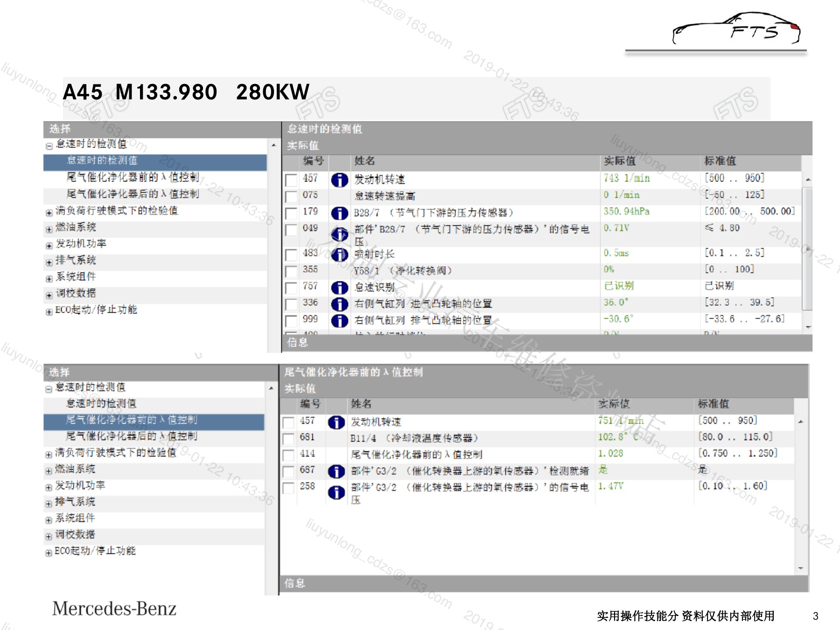Screen dimensions: 840x630
Task: Select checkbox for row 483 喷射时长
Action: [291, 255]
